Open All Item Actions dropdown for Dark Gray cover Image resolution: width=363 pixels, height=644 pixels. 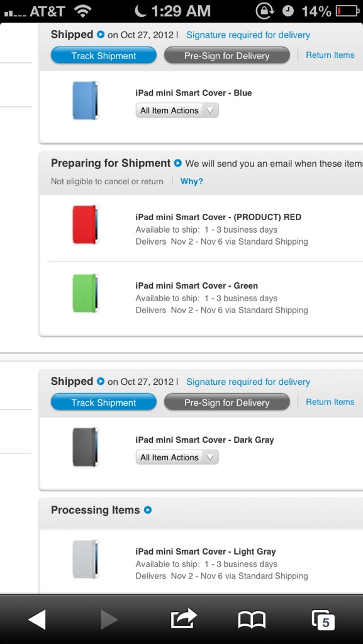177,457
